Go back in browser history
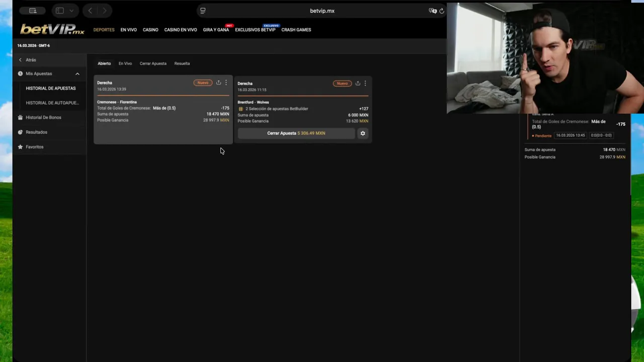Image resolution: width=644 pixels, height=362 pixels. (90, 11)
